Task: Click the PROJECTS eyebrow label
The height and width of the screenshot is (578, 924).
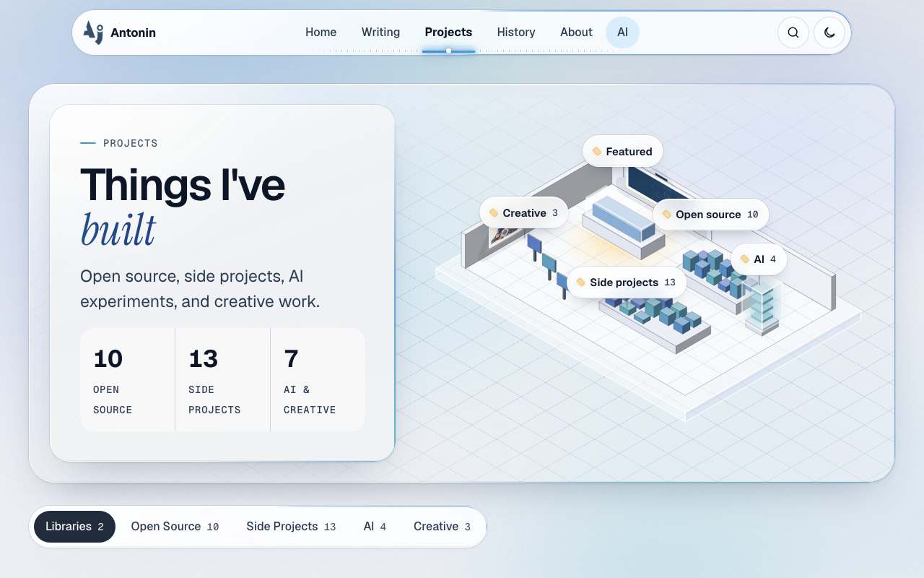Action: click(131, 143)
